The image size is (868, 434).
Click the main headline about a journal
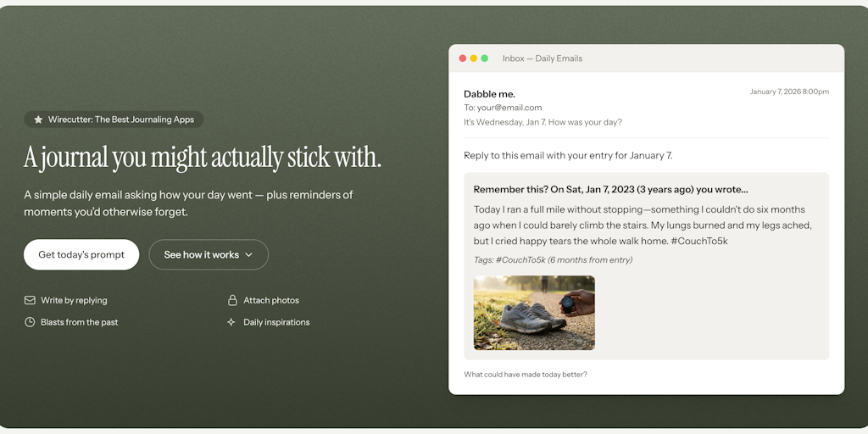(x=203, y=158)
